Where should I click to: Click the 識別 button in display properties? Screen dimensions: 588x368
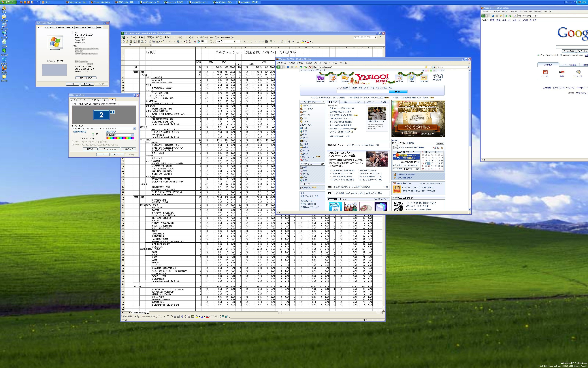click(90, 149)
